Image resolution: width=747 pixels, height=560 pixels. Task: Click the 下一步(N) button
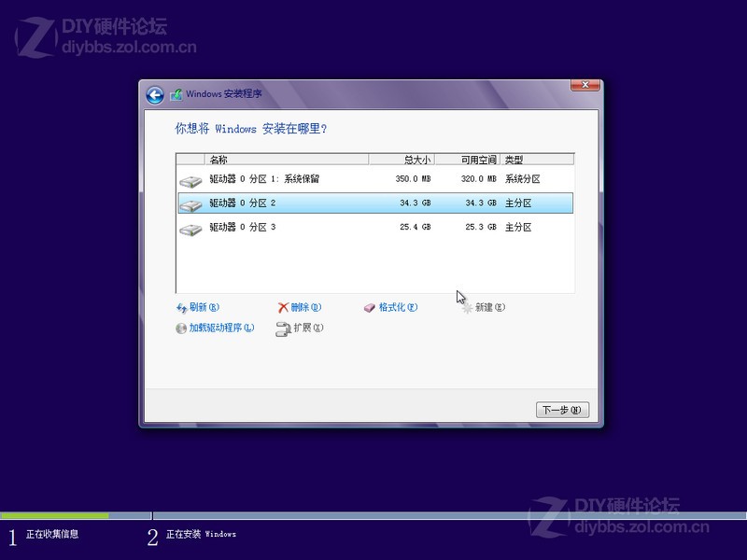(x=562, y=410)
